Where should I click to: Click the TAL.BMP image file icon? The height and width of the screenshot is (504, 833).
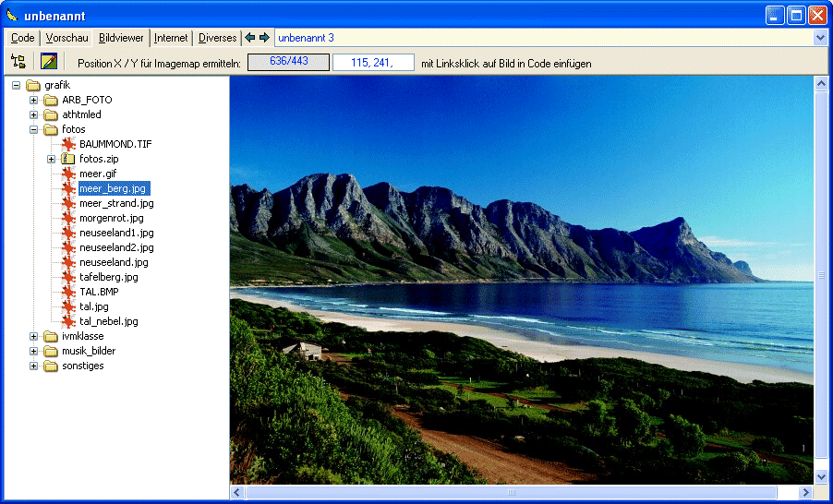68,292
